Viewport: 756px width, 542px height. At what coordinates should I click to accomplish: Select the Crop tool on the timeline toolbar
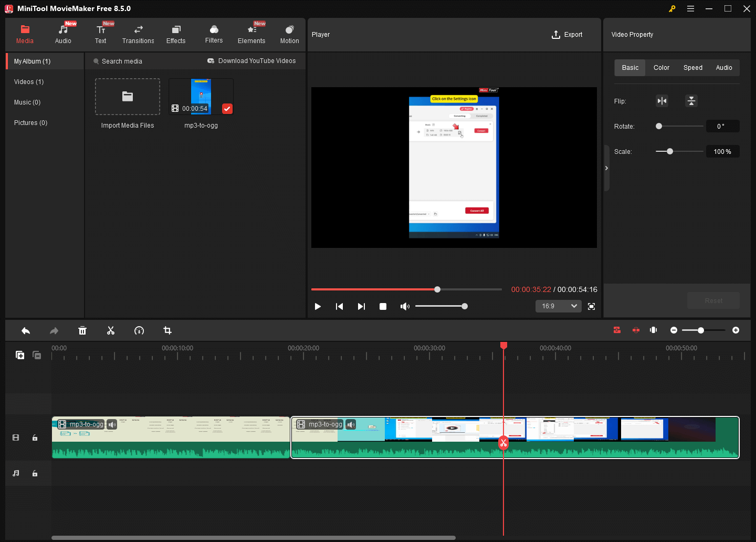click(167, 330)
